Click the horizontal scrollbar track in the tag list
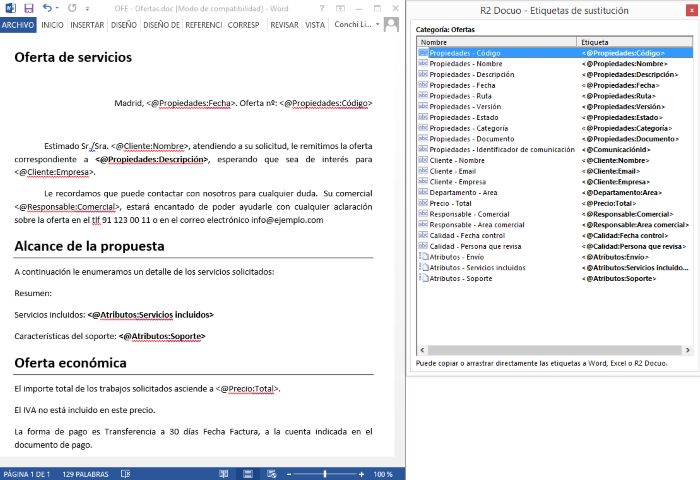 (x=555, y=350)
